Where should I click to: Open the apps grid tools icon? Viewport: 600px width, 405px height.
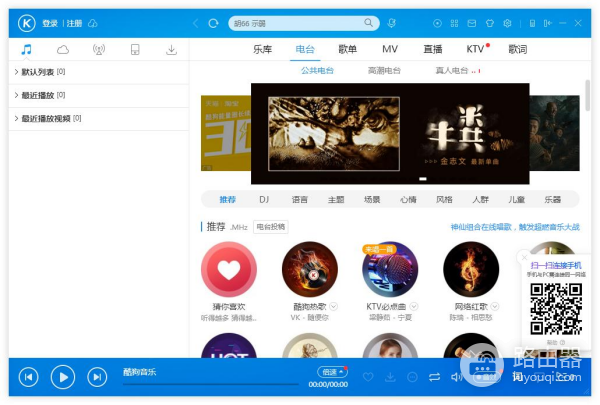[454, 23]
